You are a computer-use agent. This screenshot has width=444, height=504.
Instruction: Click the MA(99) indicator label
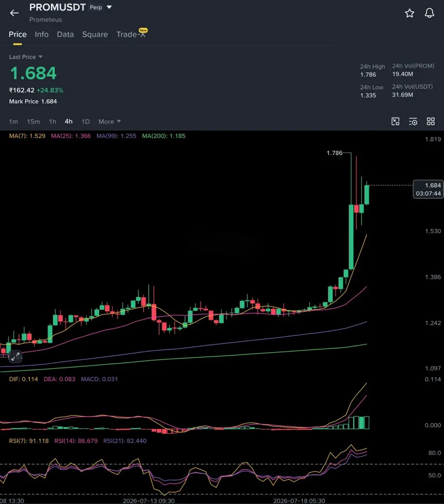[116, 136]
